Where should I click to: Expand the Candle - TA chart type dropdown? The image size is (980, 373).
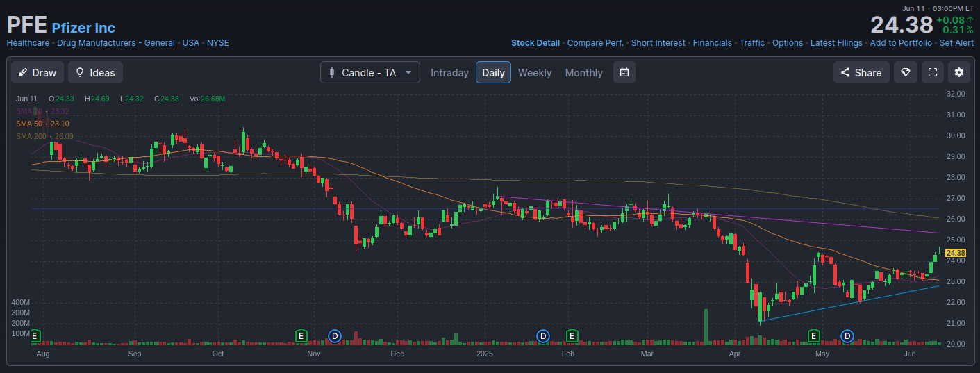tap(369, 72)
